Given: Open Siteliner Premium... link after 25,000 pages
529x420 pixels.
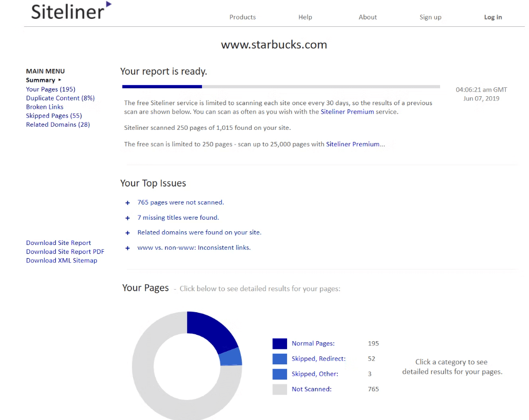Looking at the screenshot, I should pos(355,144).
